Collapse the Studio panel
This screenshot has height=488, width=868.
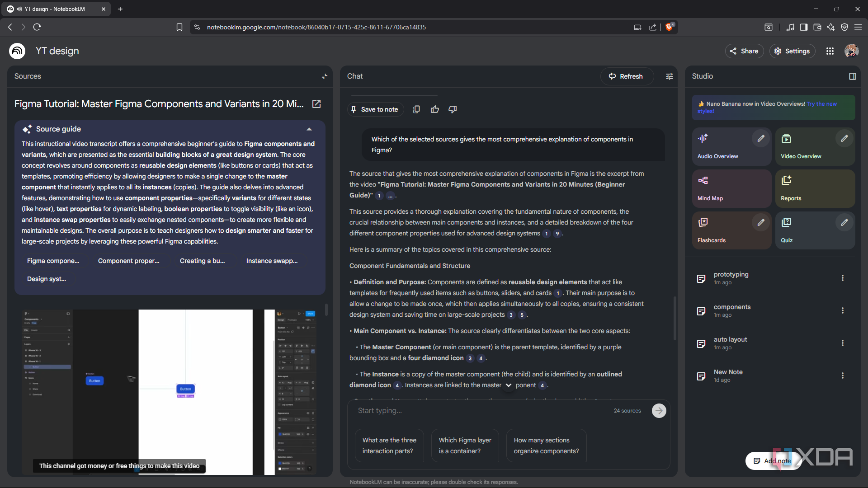pos(853,76)
